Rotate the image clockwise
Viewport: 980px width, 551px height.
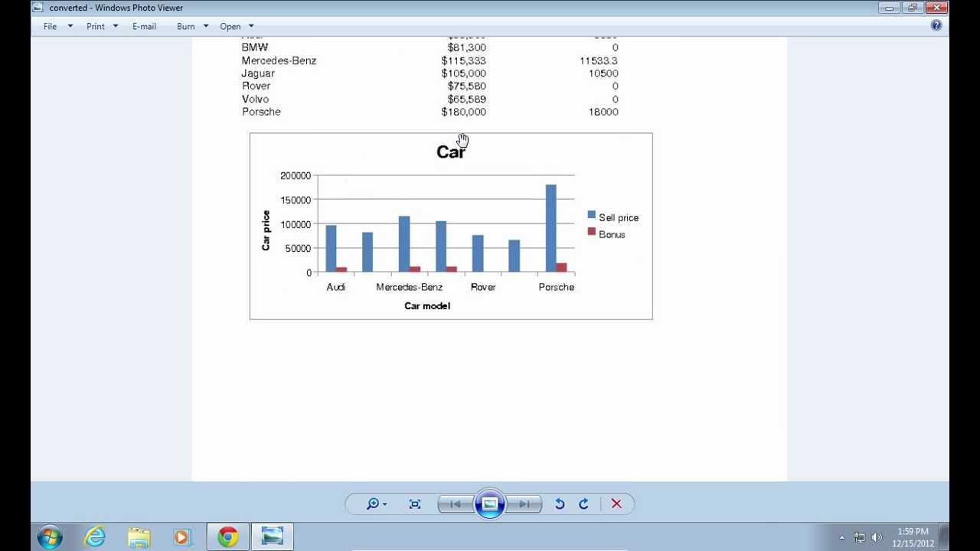click(583, 504)
